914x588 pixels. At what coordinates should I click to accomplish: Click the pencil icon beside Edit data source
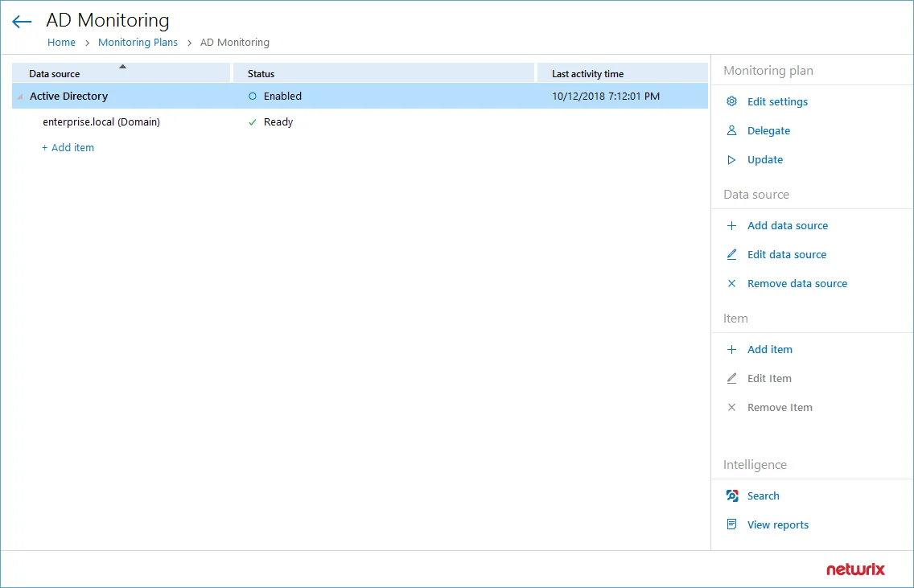point(731,255)
